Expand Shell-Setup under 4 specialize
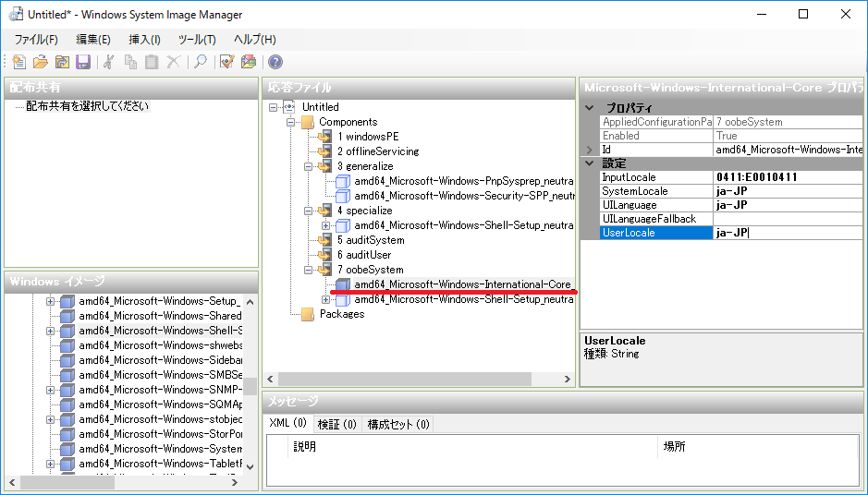This screenshot has height=495, width=868. pyautogui.click(x=325, y=225)
